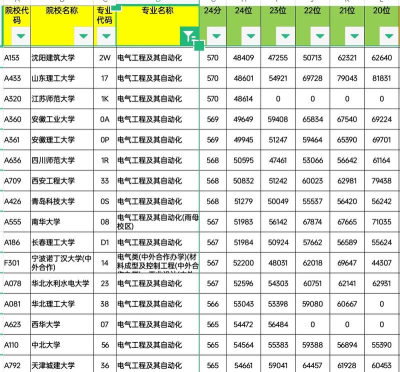Image resolution: width=400 pixels, height=372 pixels.
Task: Select cell 西安工程大学
Action: click(x=62, y=181)
